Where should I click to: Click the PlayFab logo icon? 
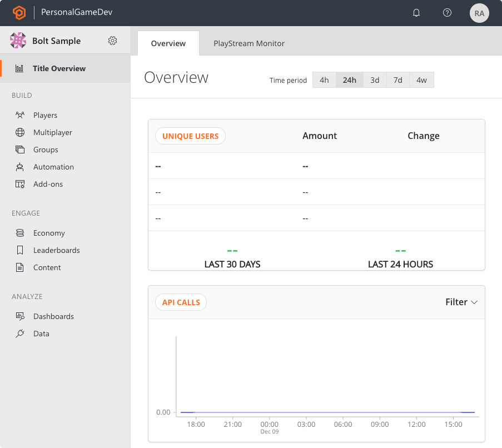(20, 13)
